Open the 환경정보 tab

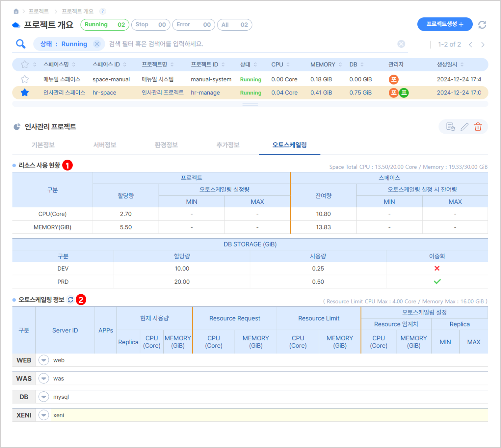click(x=166, y=145)
